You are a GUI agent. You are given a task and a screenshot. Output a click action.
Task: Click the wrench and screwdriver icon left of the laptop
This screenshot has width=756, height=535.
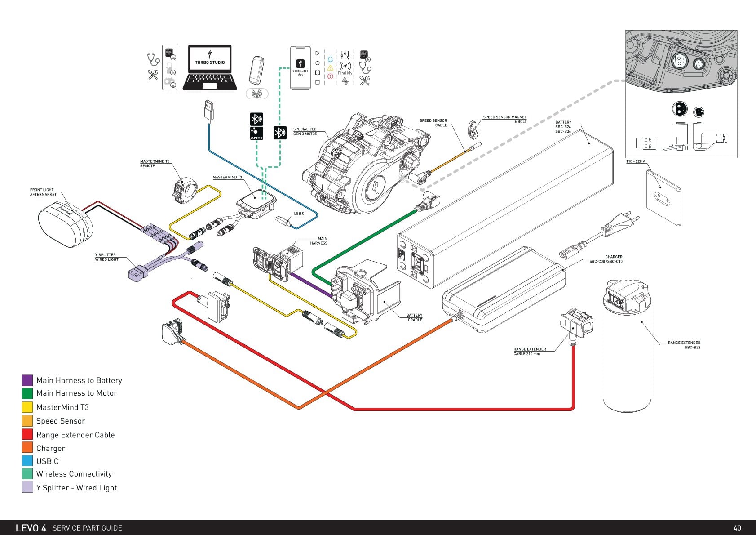click(153, 75)
